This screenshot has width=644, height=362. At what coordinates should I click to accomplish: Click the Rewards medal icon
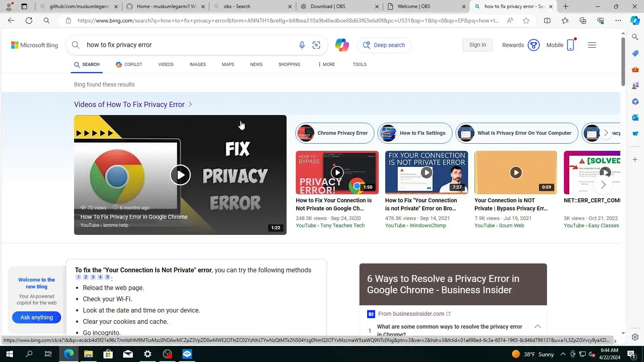click(534, 45)
